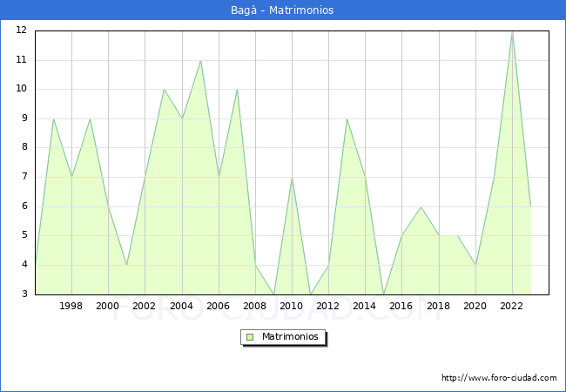Click the 12 y-axis label
The height and width of the screenshot is (392, 566).
pyautogui.click(x=21, y=30)
